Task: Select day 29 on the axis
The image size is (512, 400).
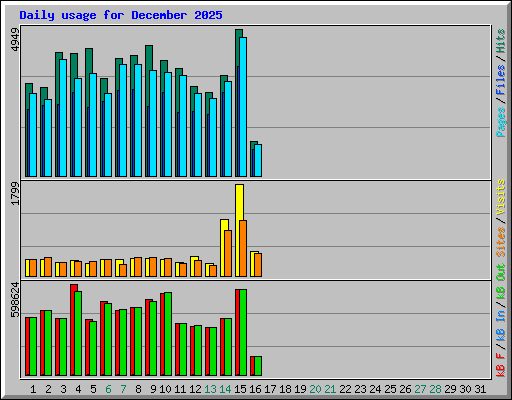Action: pyautogui.click(x=450, y=389)
